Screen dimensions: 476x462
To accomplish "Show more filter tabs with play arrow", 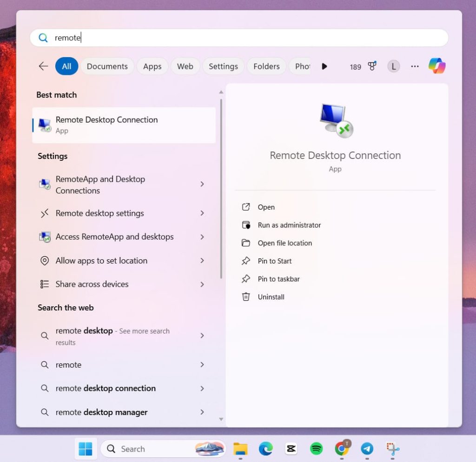I will (x=324, y=66).
